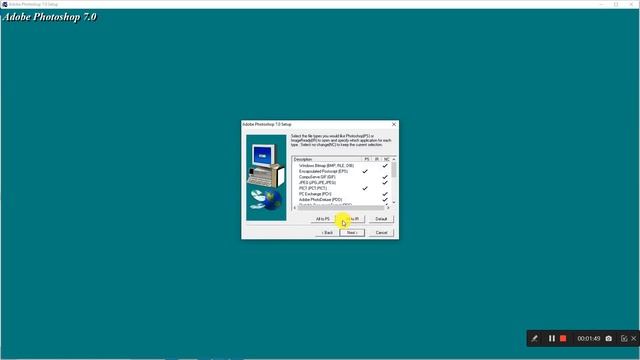Select the JPEG (JPG, JPE, JPEG) row
The height and width of the screenshot is (360, 640).
point(341,183)
